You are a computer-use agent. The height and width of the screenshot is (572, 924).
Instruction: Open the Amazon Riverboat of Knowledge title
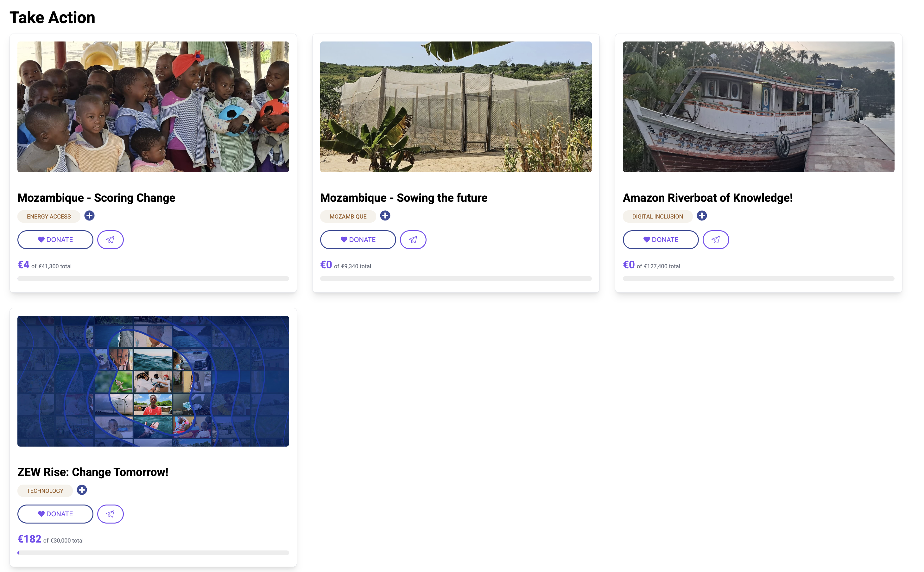pyautogui.click(x=707, y=198)
